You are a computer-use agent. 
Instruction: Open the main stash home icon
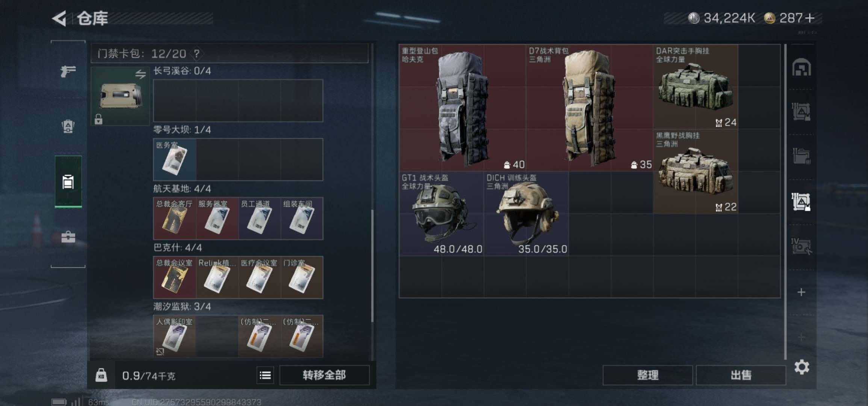[801, 67]
